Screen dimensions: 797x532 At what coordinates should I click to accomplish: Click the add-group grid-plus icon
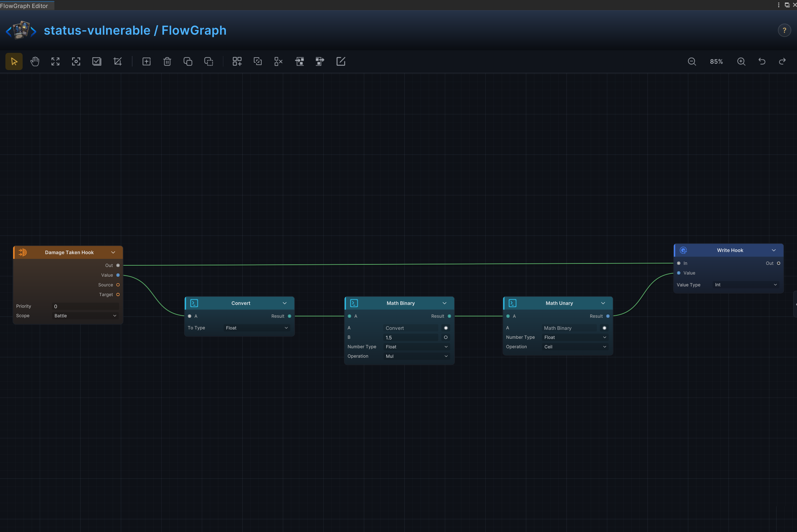(x=237, y=61)
